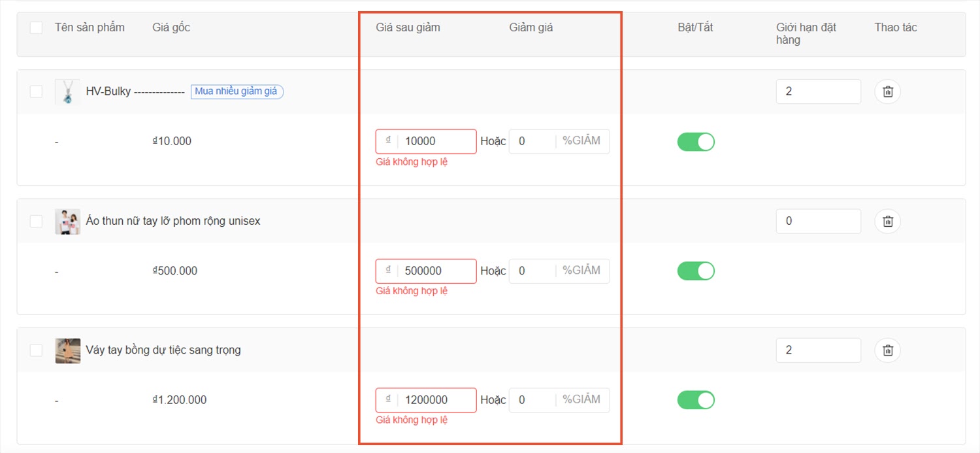980x453 pixels.
Task: Disable the Áo thun nữ discount switch
Action: tap(696, 271)
